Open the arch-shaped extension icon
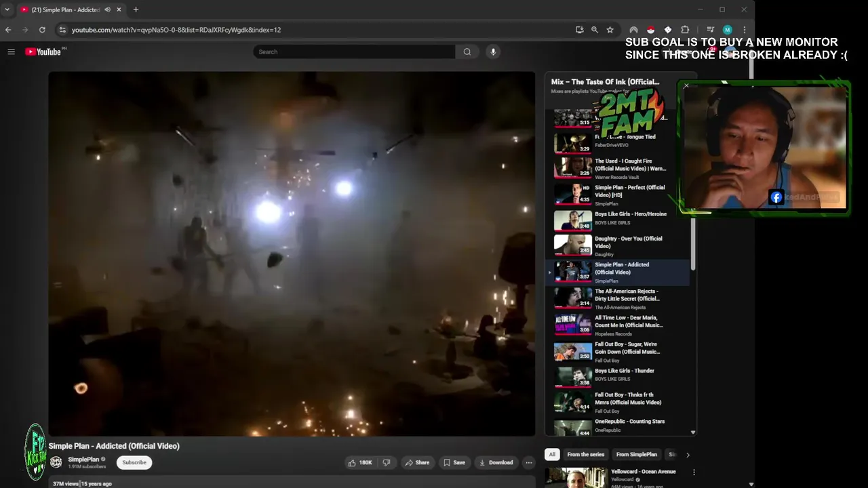The height and width of the screenshot is (488, 868). tap(633, 30)
